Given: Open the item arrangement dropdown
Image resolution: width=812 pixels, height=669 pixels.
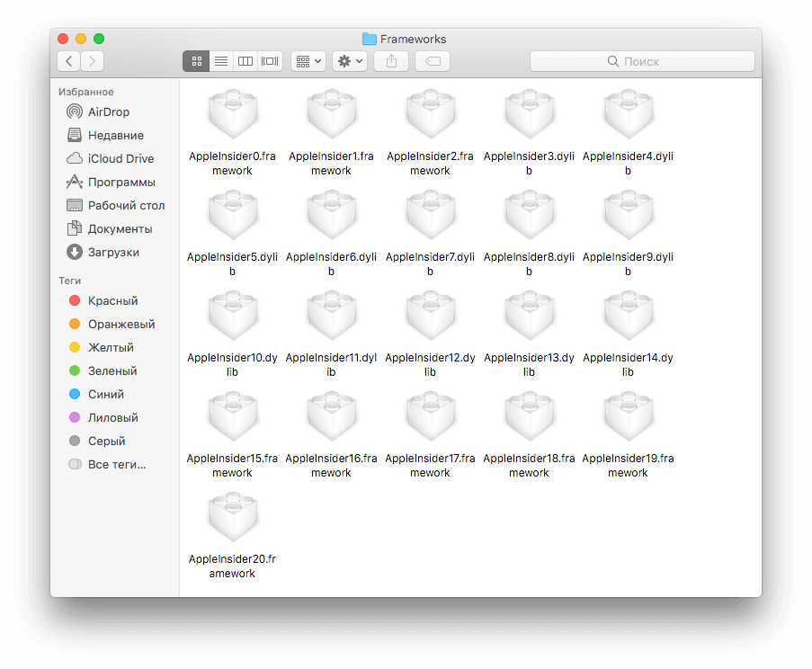Looking at the screenshot, I should point(308,61).
